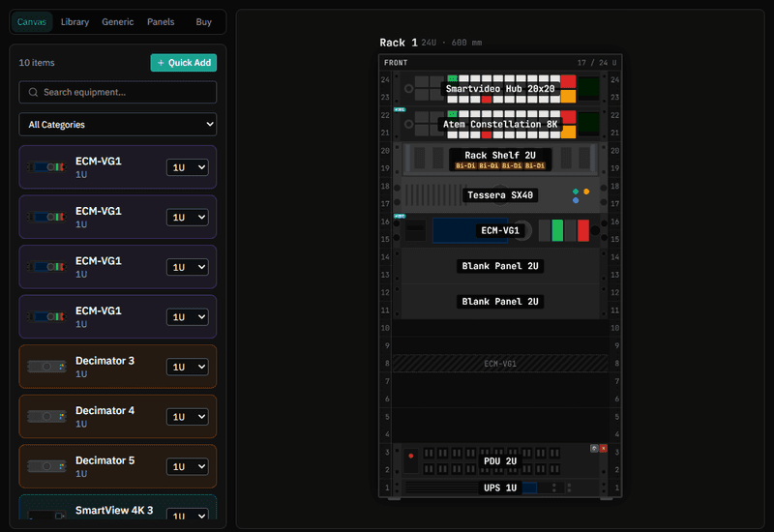Go to the Buy tab

pos(203,21)
